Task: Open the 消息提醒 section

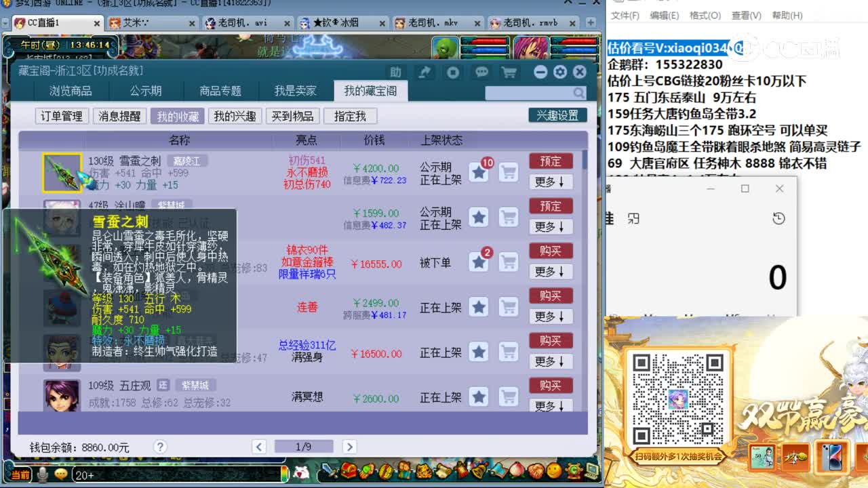Action: click(119, 117)
